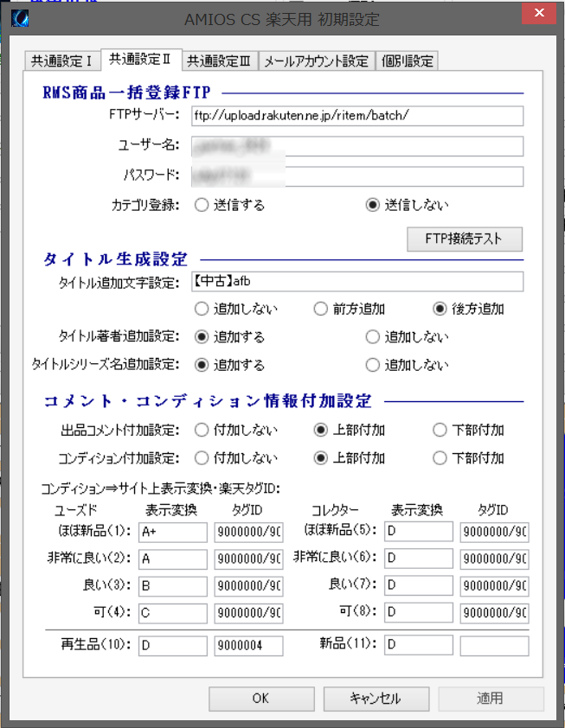The height and width of the screenshot is (728, 565).
Task: Click 非常に良い(2) タグID field
Action: click(x=248, y=559)
